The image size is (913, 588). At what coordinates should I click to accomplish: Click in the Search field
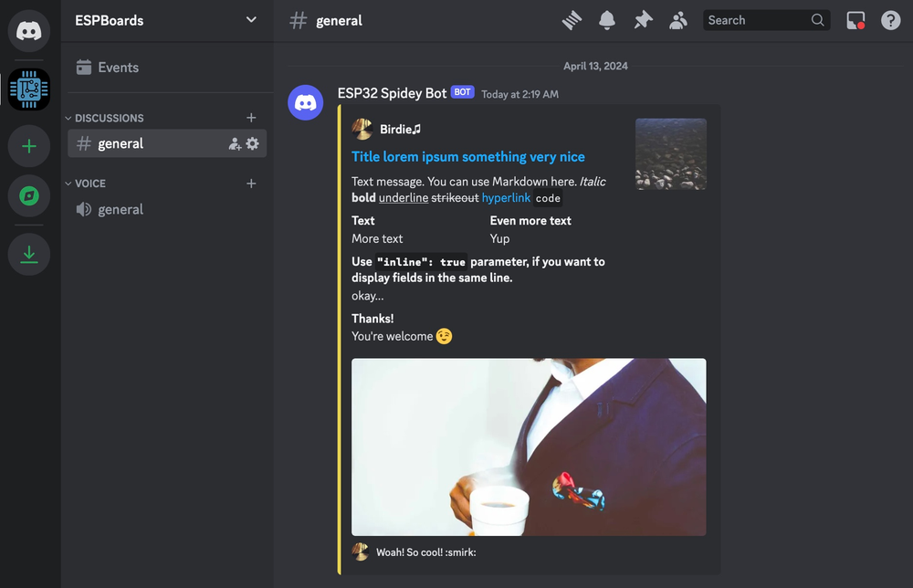(756, 20)
